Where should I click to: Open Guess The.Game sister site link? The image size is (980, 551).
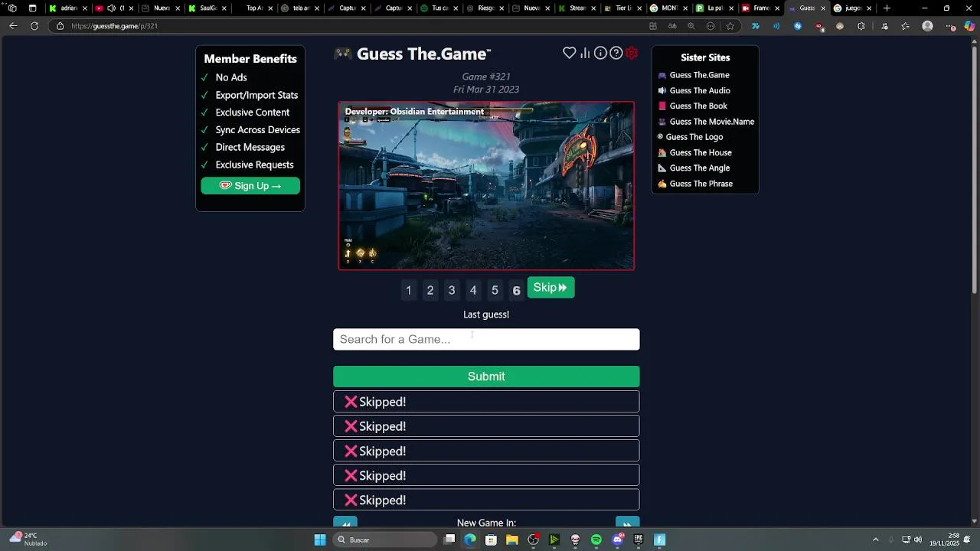click(699, 75)
